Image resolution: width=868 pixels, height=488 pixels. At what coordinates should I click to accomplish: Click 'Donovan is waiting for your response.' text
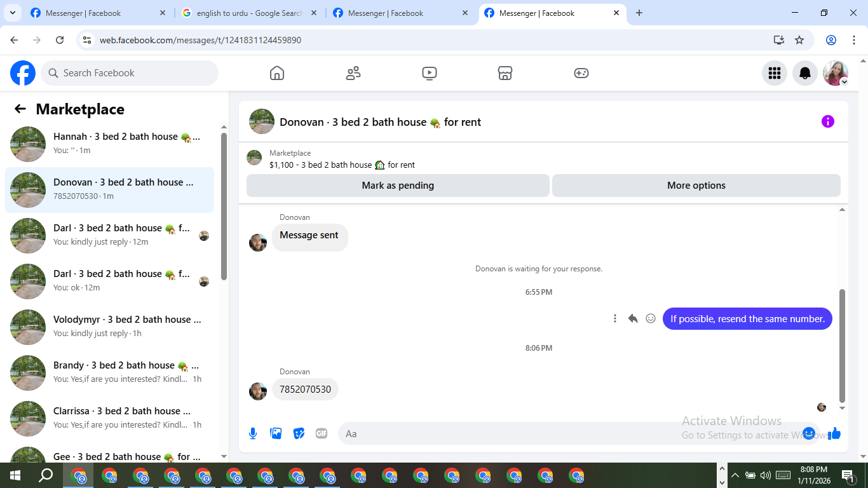539,269
